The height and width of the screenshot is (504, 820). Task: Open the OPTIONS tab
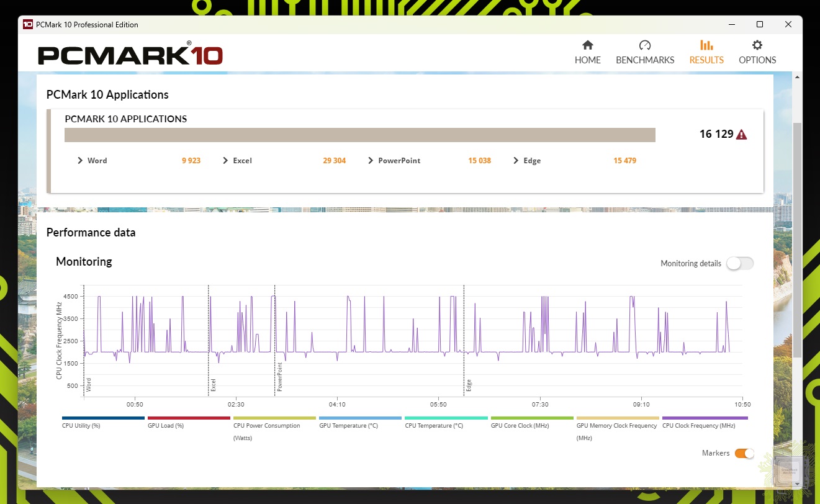coord(757,52)
